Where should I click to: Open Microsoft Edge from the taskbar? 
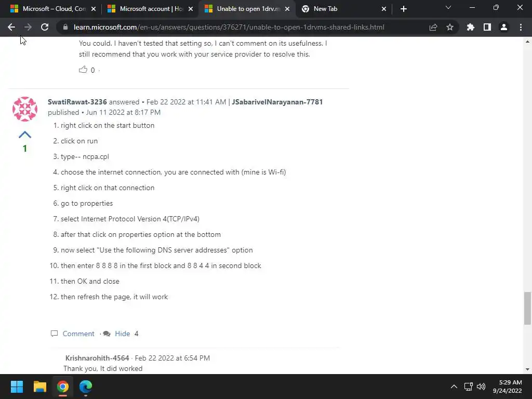86,387
